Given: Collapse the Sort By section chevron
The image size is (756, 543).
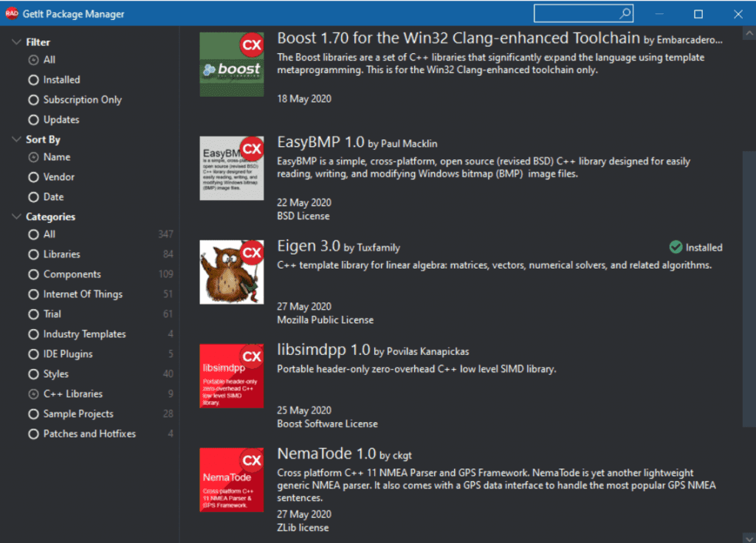Looking at the screenshot, I should (16, 139).
